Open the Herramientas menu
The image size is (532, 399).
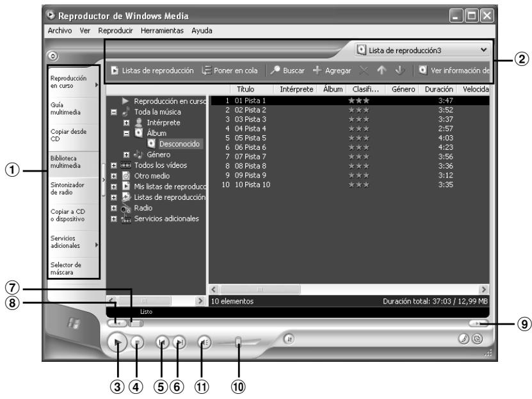tap(162, 31)
